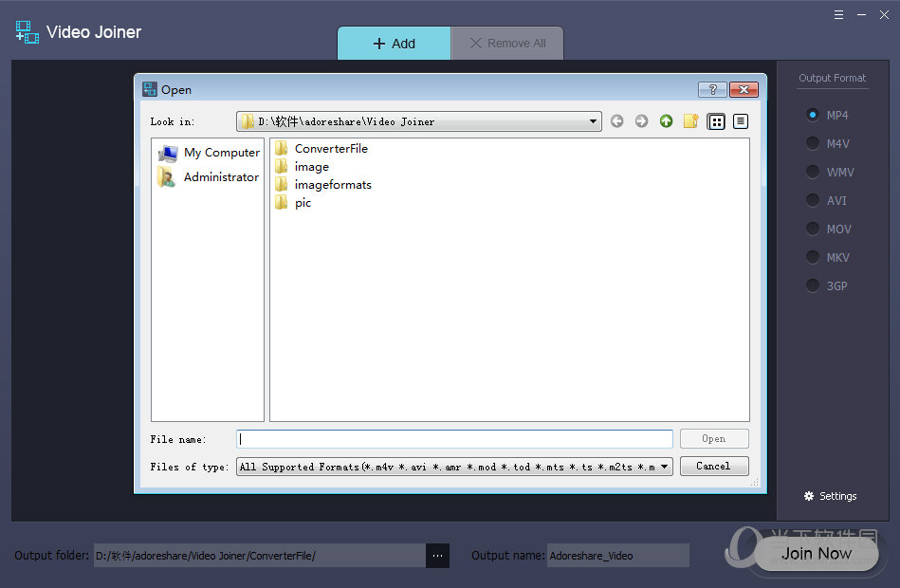The image size is (900, 588).
Task: Create new folder icon in Open dialog
Action: pos(690,121)
